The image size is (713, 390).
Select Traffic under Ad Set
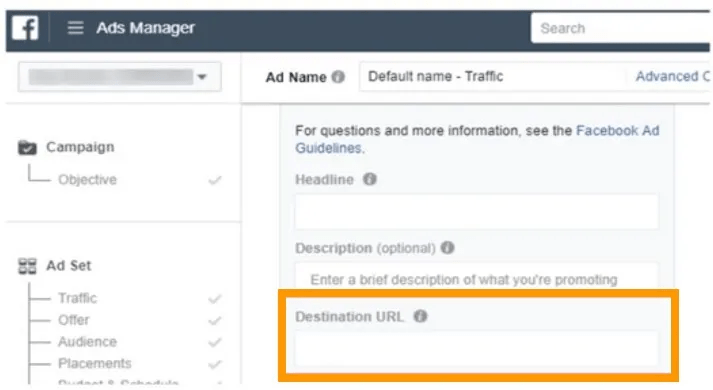[x=78, y=298]
